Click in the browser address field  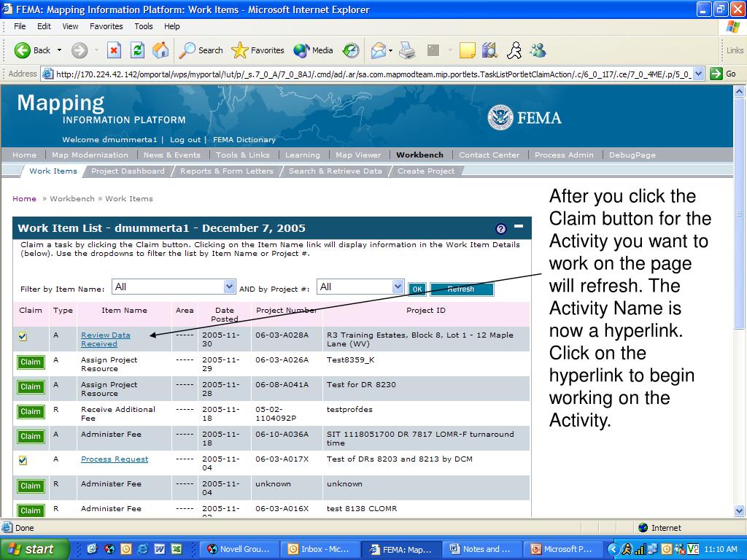click(373, 74)
